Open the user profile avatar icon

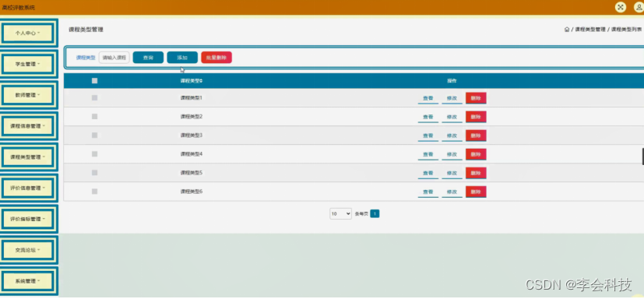pos(639,7)
